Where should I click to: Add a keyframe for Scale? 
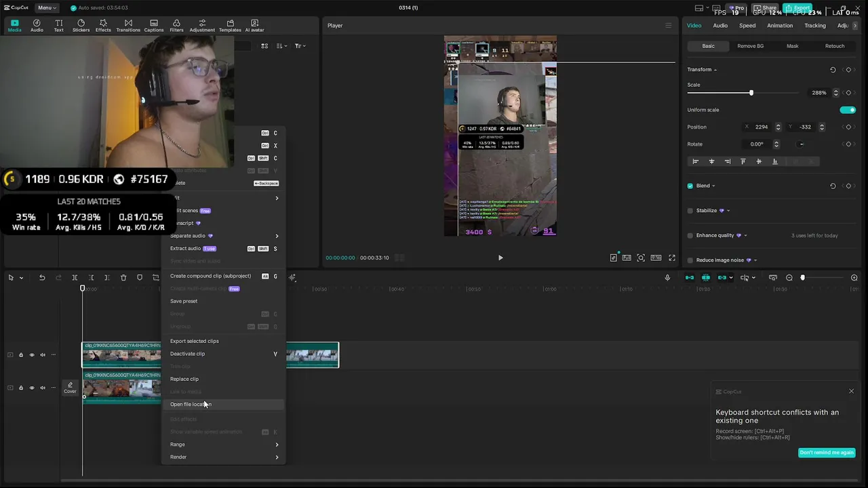pyautogui.click(x=848, y=93)
